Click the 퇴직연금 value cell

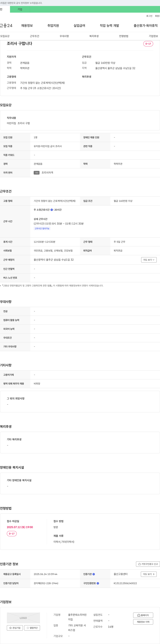point(118,251)
